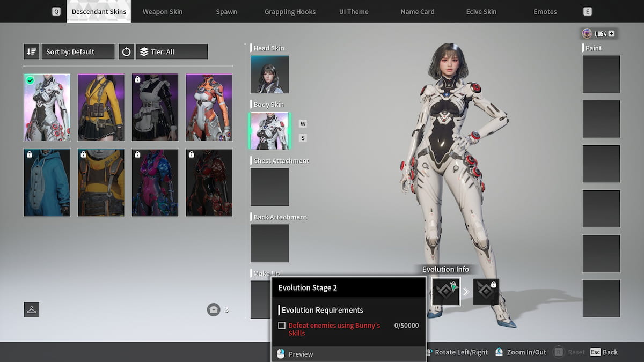Viewport: 644px width, 362px height.
Task: Switch to the Weapon Skin tab
Action: point(163,11)
